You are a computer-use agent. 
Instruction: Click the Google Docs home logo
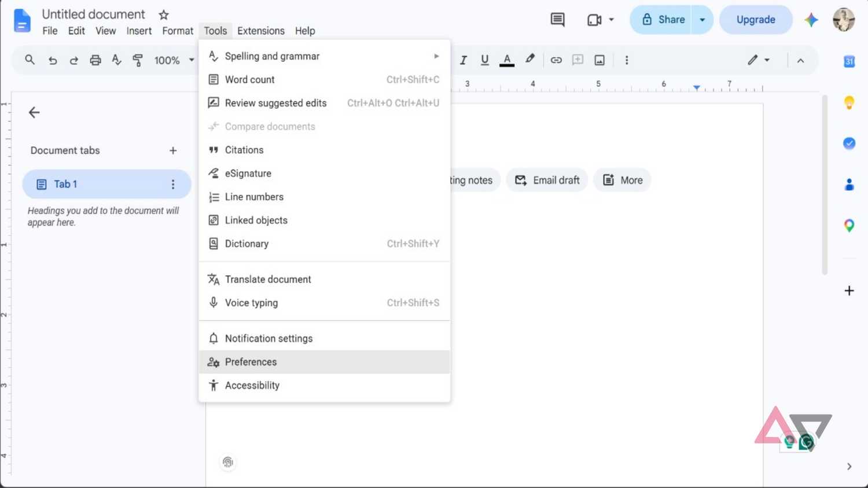coord(22,21)
